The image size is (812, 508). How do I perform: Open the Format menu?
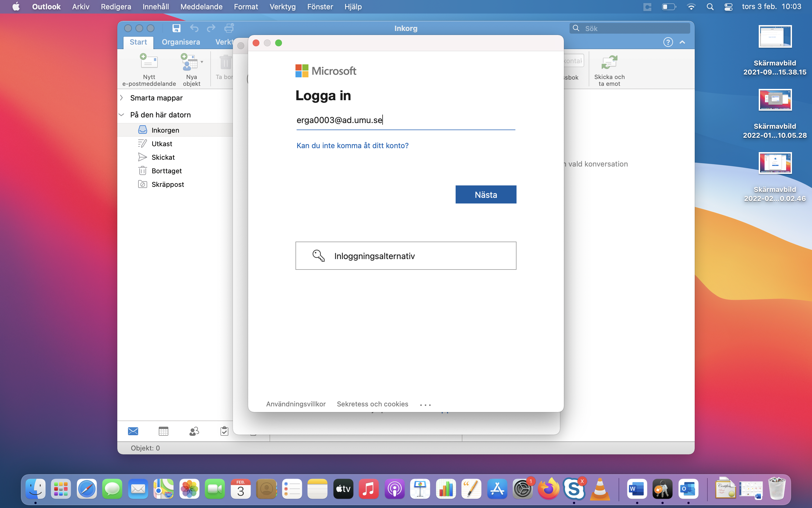246,7
